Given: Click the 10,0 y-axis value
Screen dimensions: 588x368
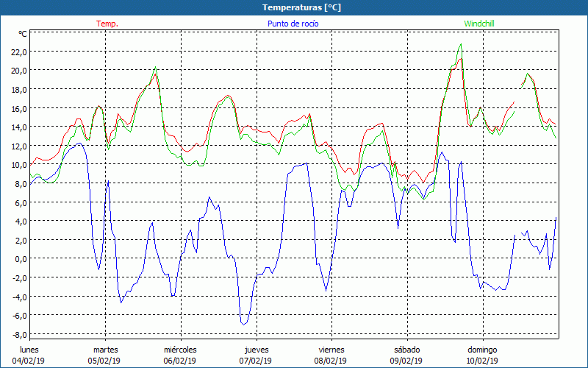Looking at the screenshot, I should (x=19, y=164).
